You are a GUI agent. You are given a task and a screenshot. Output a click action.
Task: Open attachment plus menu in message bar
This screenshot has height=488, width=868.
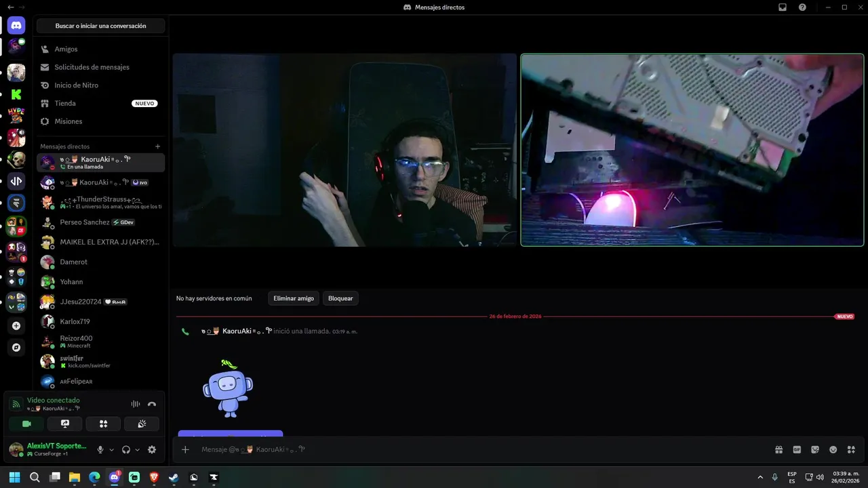click(x=185, y=449)
